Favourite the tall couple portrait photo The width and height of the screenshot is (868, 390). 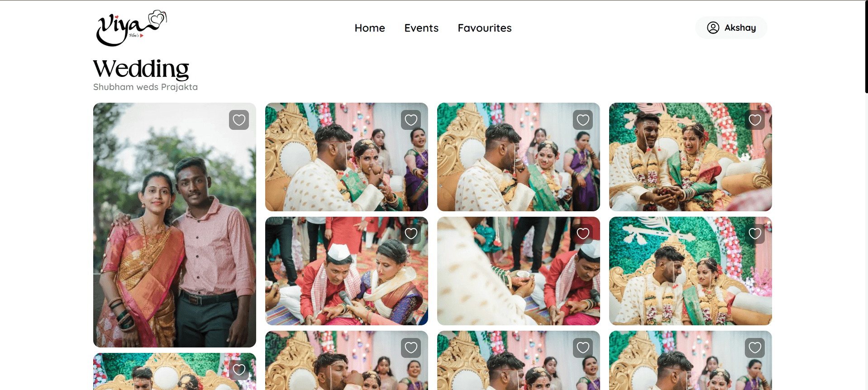click(239, 120)
